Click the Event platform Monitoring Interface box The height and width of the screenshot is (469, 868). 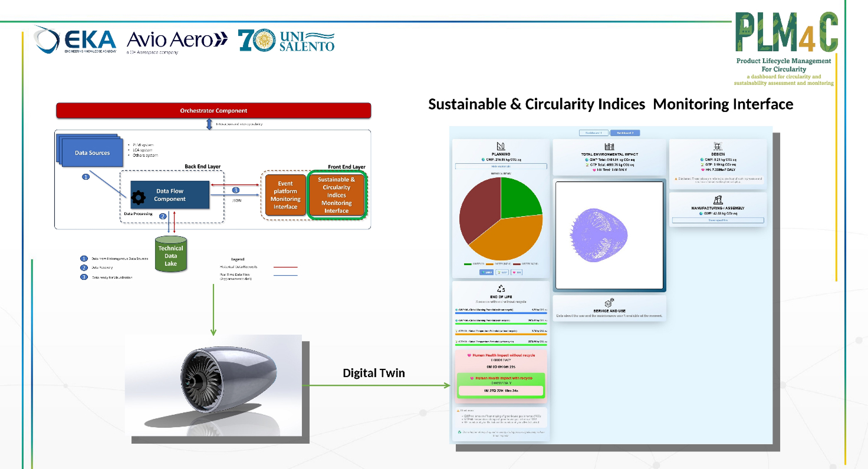pyautogui.click(x=285, y=195)
